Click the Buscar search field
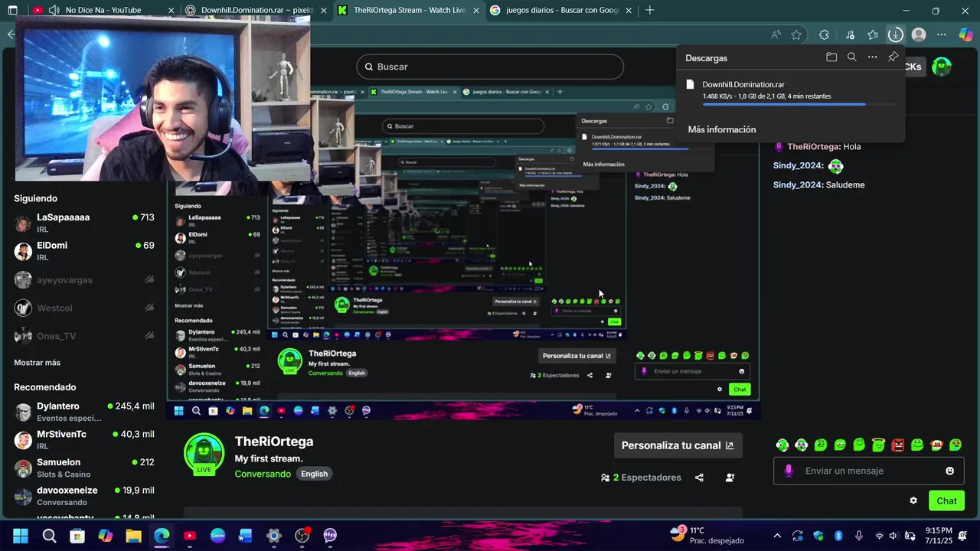The height and width of the screenshot is (551, 980). (x=490, y=67)
